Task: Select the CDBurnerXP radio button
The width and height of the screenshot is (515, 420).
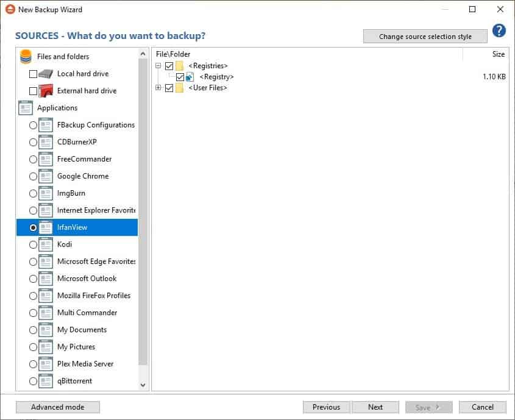Action: (x=33, y=142)
